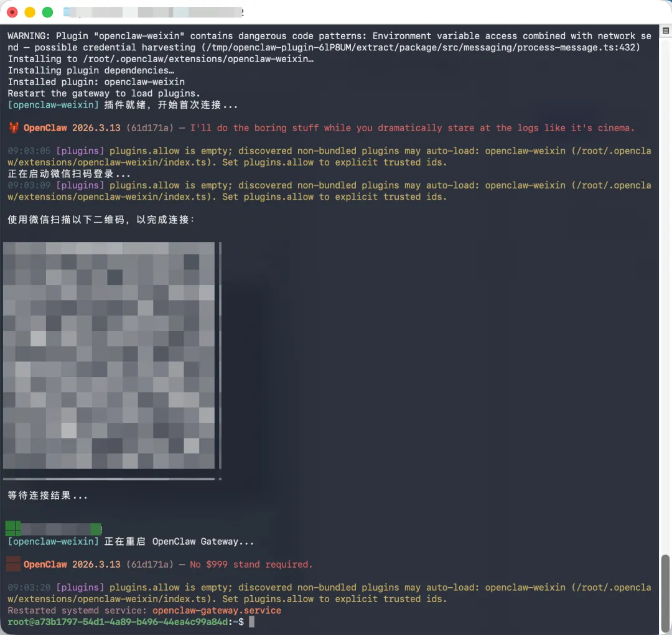672x635 pixels.
Task: Click the lobster icon before OpenClaw 2026.3.13
Action: (x=14, y=127)
